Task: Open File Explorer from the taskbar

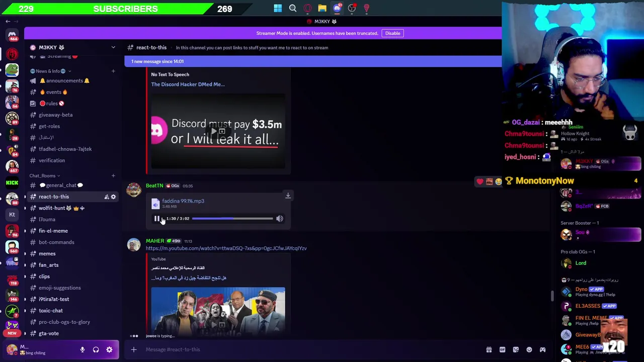Action: 322,8
